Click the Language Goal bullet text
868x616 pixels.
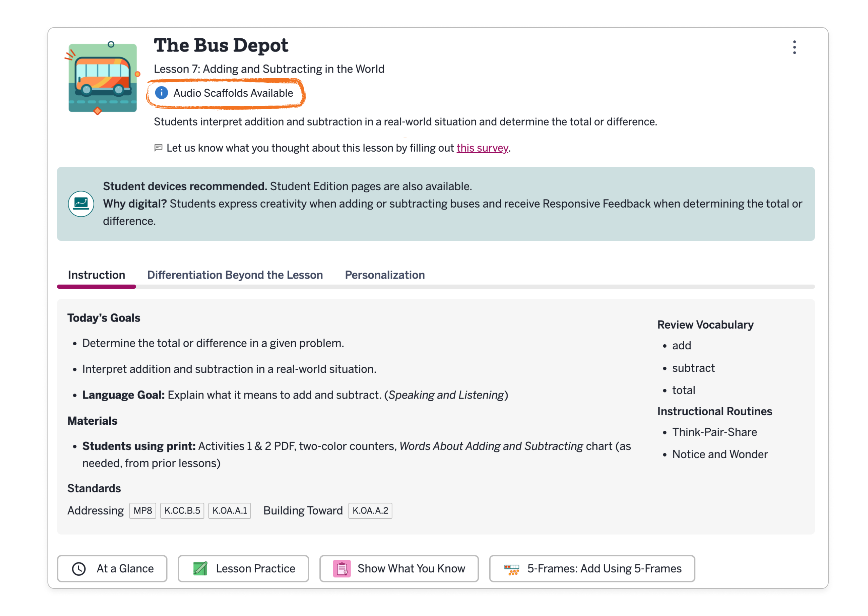[295, 395]
